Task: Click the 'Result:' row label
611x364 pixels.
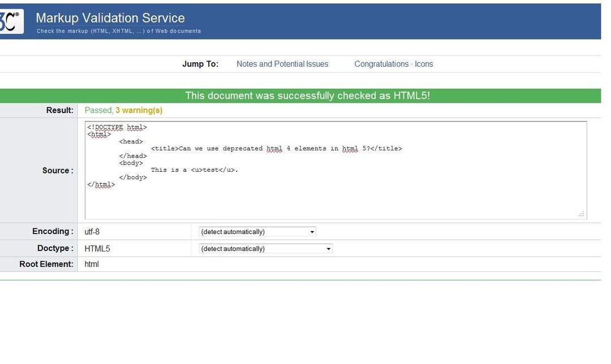Action: point(59,110)
